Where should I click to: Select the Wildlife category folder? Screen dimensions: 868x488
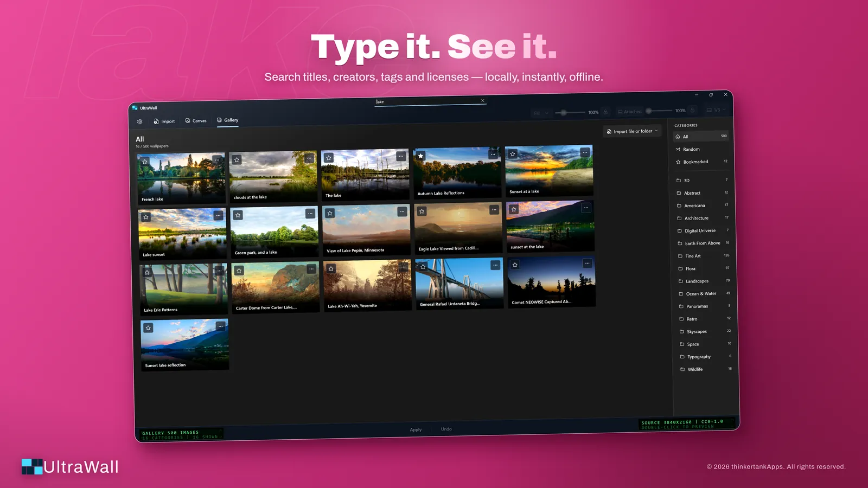point(707,369)
